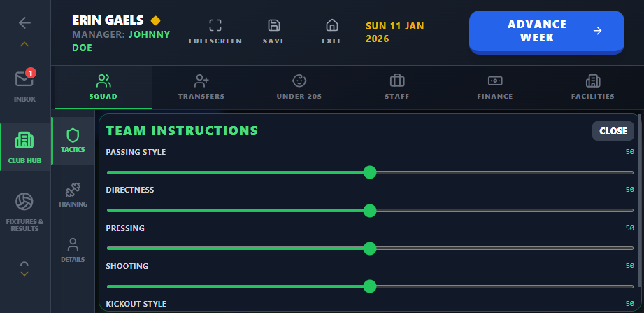Save the game
This screenshot has height=313, width=644.
[x=274, y=32]
